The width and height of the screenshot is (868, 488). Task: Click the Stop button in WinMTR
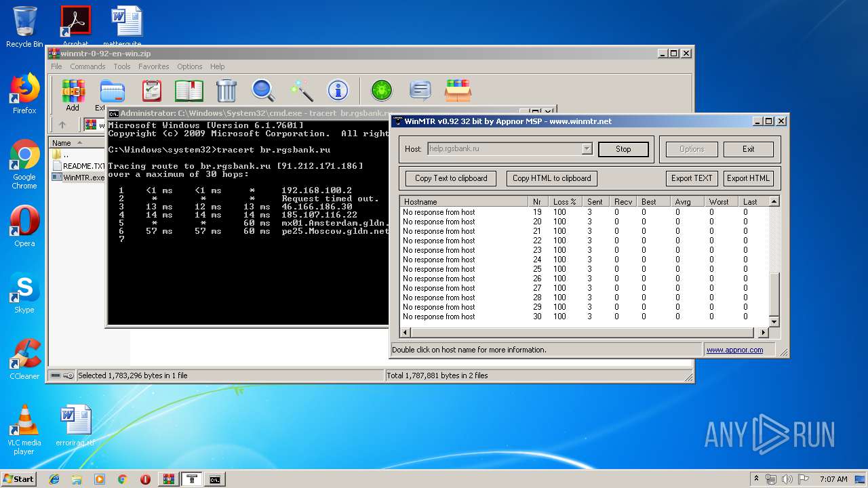623,149
